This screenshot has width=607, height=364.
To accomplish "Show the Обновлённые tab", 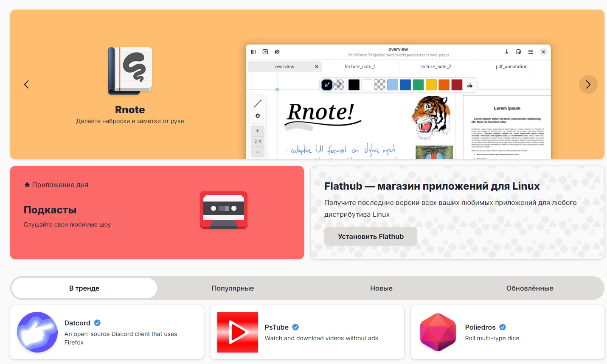I will pos(530,288).
